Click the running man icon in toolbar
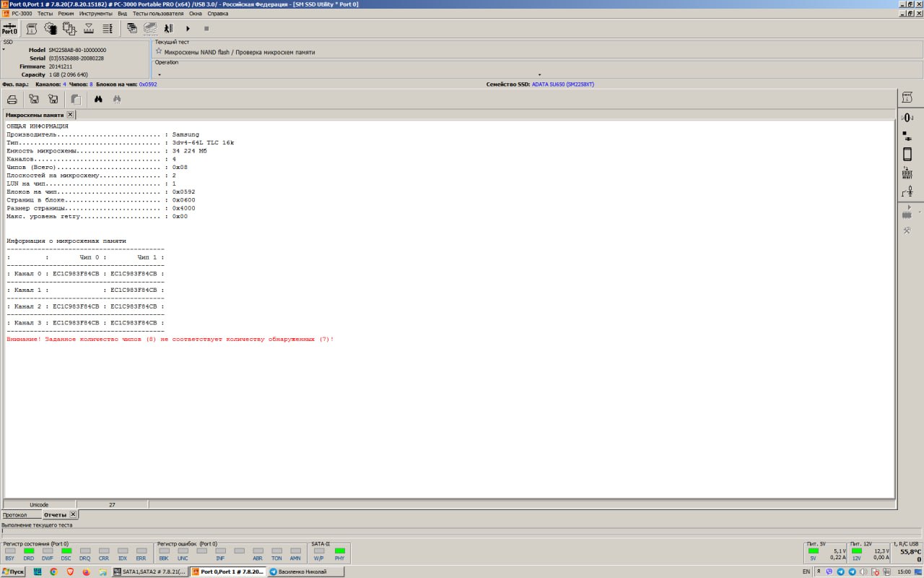The height and width of the screenshot is (578, 924). (168, 28)
